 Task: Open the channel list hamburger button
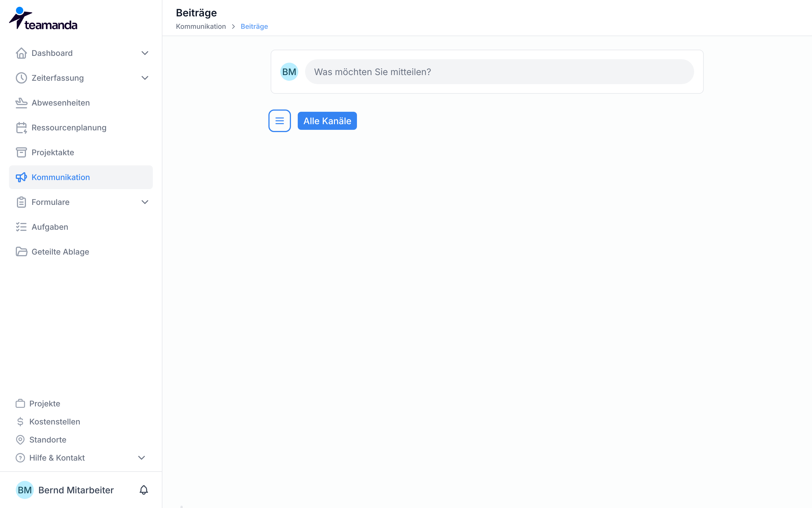279,121
